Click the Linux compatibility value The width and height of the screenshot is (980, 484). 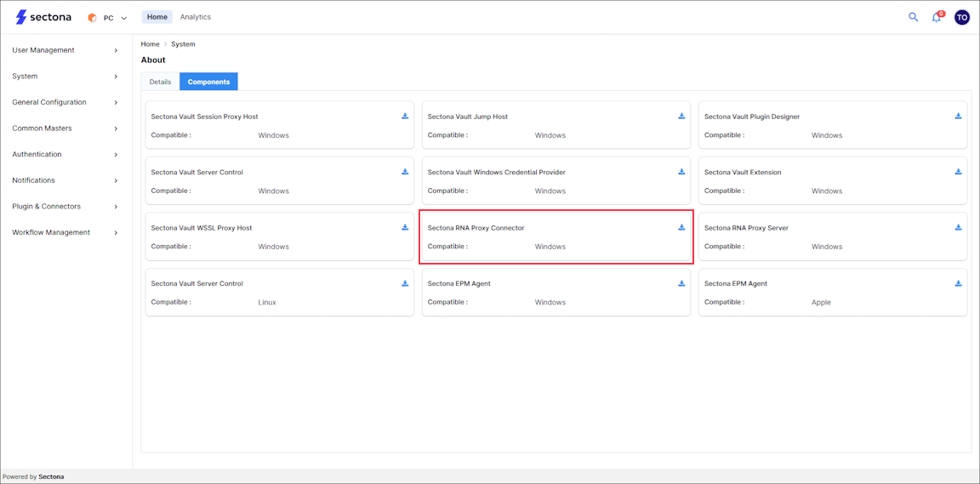point(267,302)
